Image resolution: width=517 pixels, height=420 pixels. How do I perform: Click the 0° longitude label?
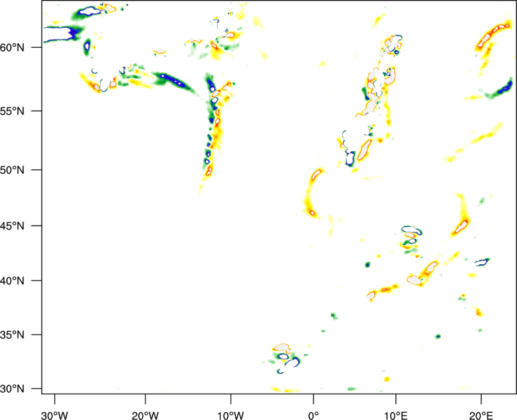(x=313, y=415)
